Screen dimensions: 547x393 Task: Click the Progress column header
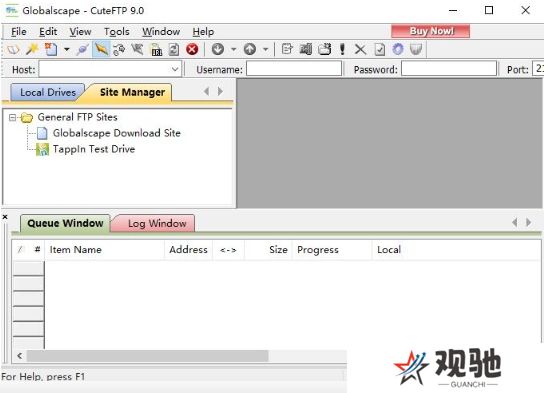coord(332,250)
